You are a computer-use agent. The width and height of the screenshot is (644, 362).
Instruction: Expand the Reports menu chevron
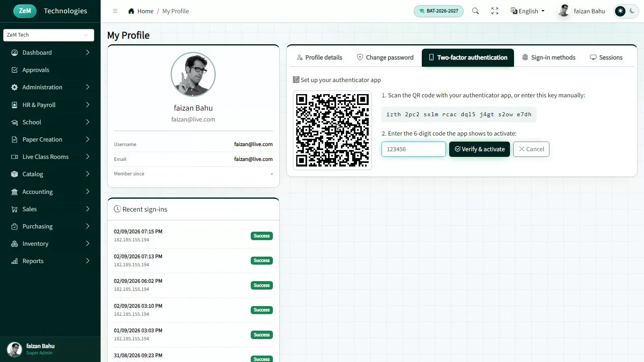(87, 261)
